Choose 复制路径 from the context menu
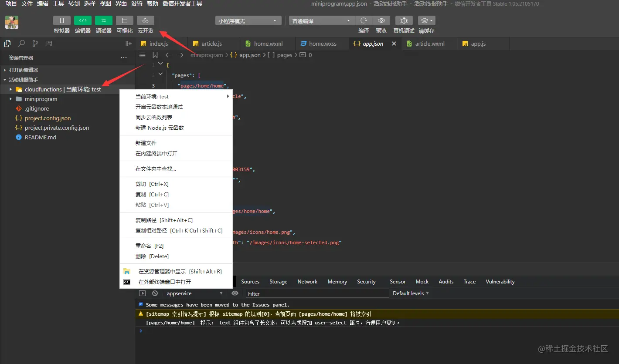The width and height of the screenshot is (619, 364). click(x=176, y=220)
